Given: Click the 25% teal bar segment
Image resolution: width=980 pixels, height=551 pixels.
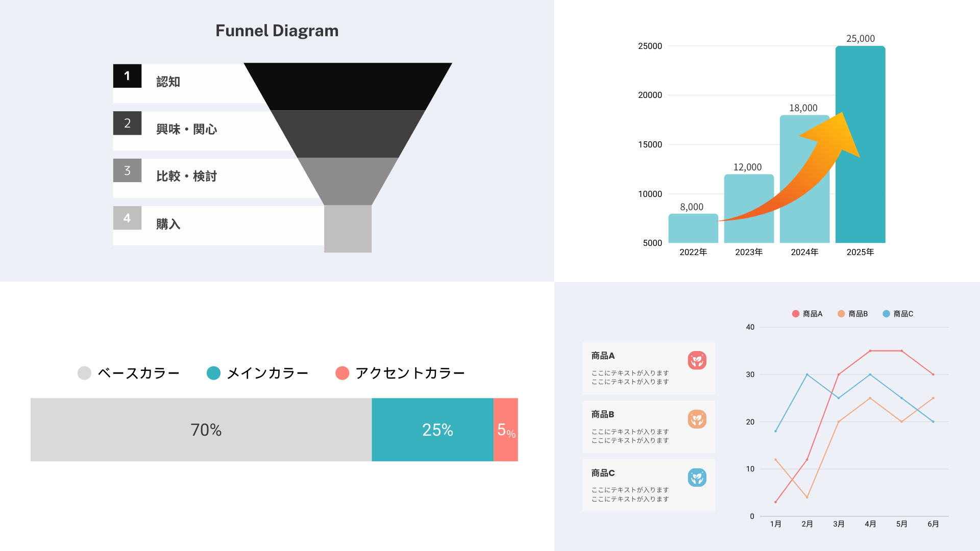Looking at the screenshot, I should (x=432, y=430).
